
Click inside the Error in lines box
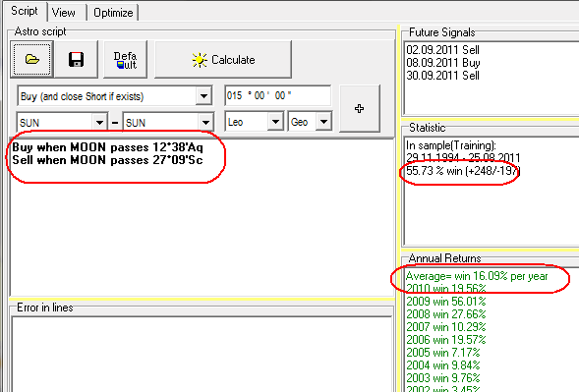click(202, 354)
